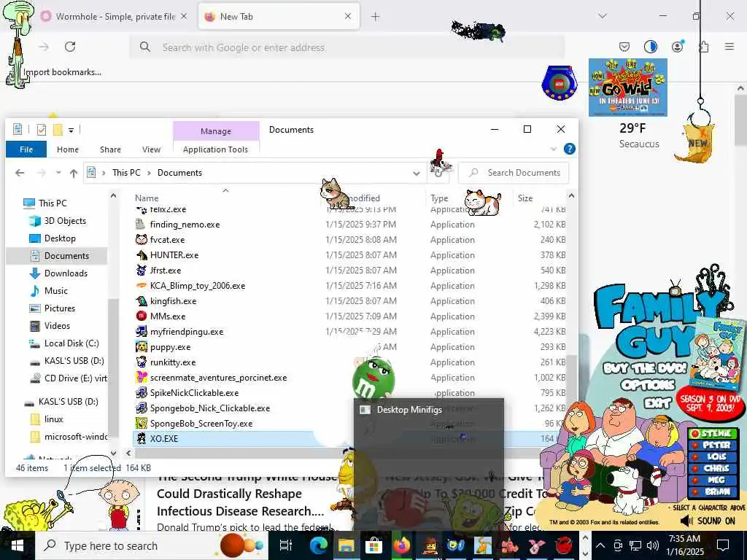Select Desktop in navigation pane
747x560 pixels.
(x=60, y=238)
